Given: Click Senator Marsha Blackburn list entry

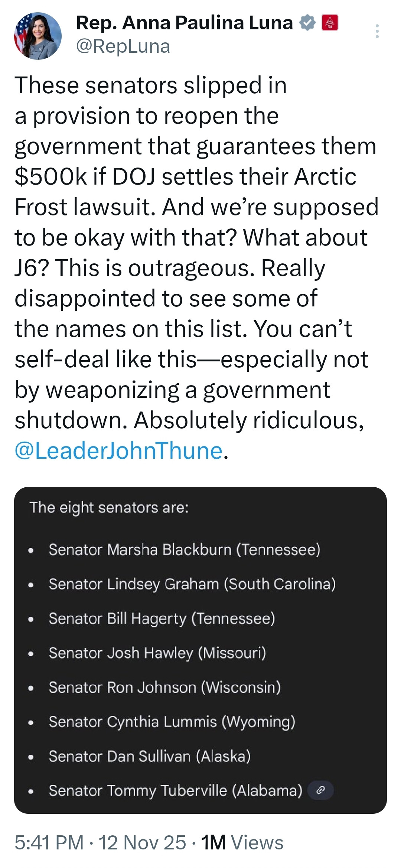Looking at the screenshot, I should point(184,549).
